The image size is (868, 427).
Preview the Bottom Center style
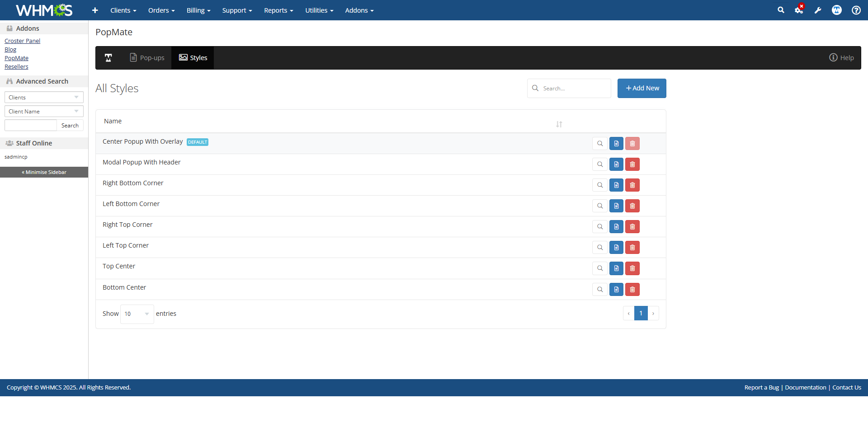600,290
